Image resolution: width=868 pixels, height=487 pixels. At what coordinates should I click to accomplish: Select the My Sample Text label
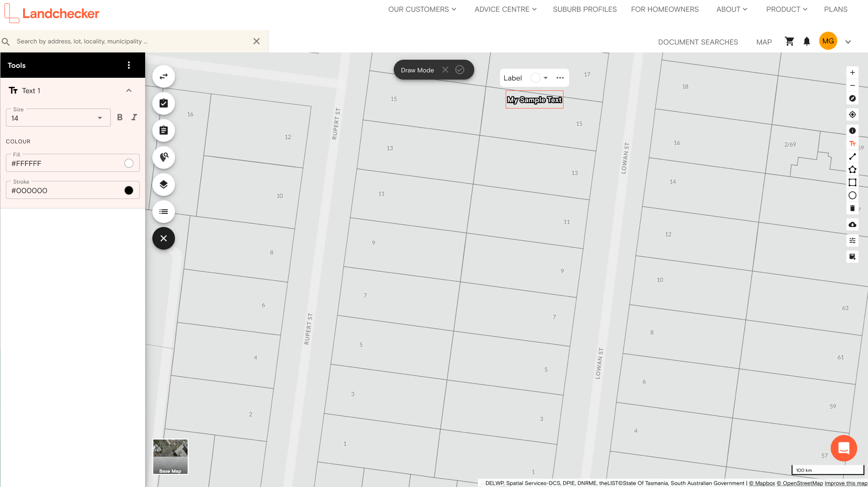pyautogui.click(x=534, y=99)
